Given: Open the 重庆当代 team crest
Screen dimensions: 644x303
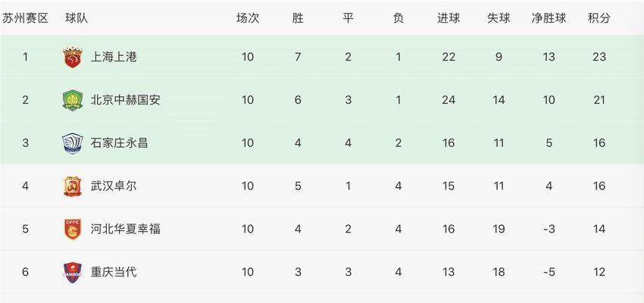Looking at the screenshot, I should [x=73, y=272].
